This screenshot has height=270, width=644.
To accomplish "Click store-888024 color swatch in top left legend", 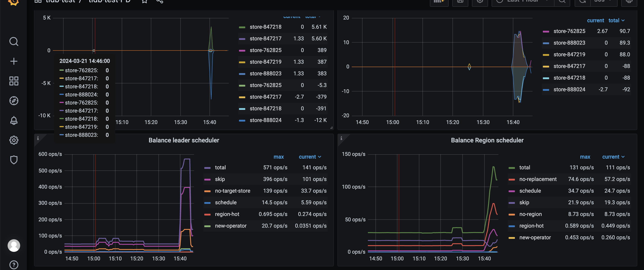I will [x=242, y=120].
